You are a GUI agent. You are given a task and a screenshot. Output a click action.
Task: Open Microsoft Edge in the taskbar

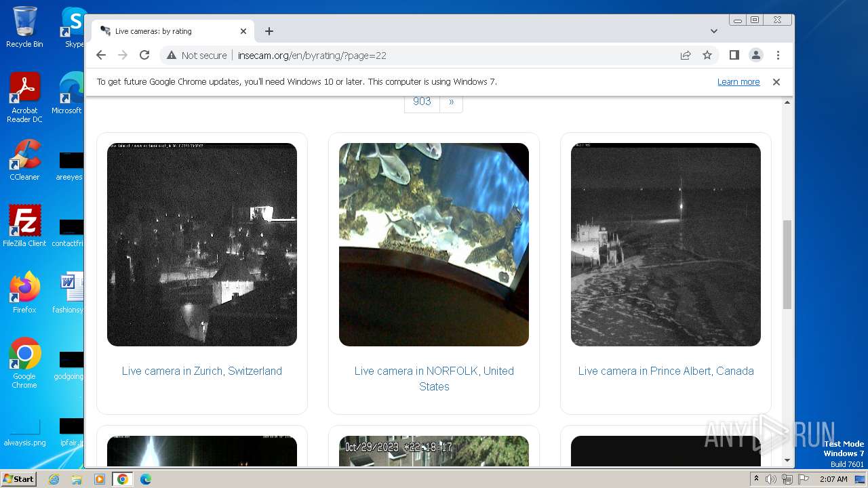click(x=145, y=479)
